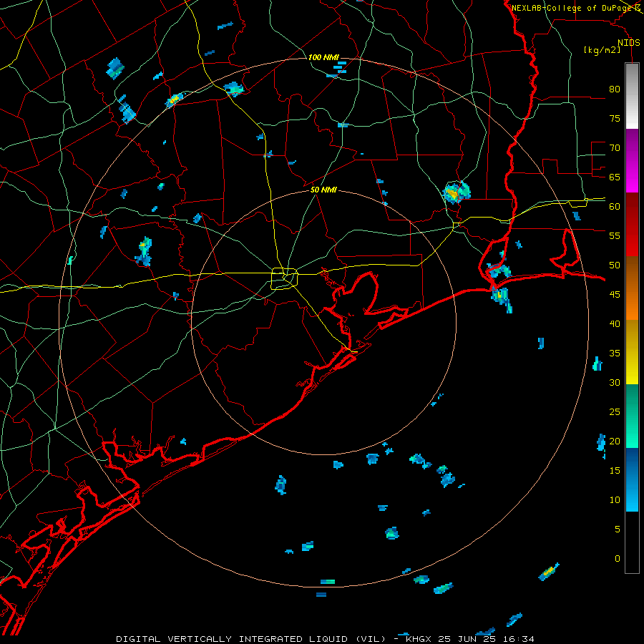This screenshot has height=644, width=644.
Task: Click the NEXLAB-College of DuPage label
Action: (x=571, y=8)
